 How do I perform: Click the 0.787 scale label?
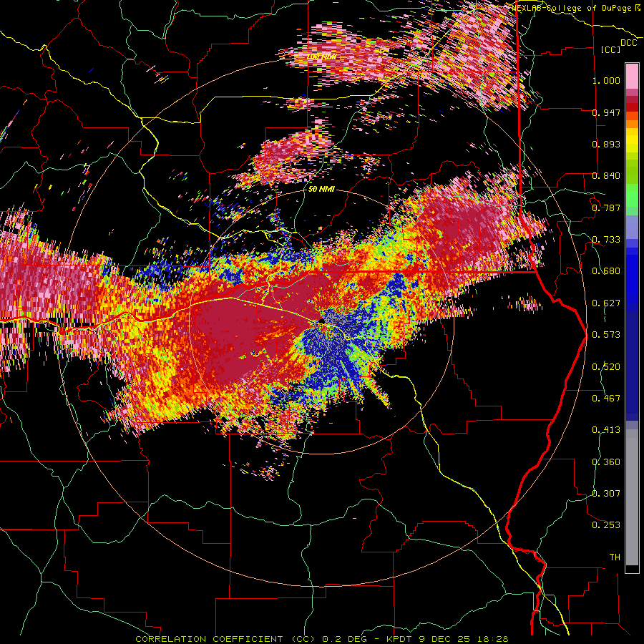606,208
